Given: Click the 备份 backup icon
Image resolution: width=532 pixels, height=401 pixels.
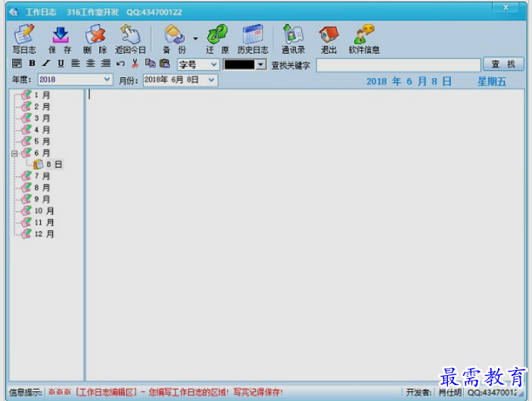Looking at the screenshot, I should coord(174,39).
